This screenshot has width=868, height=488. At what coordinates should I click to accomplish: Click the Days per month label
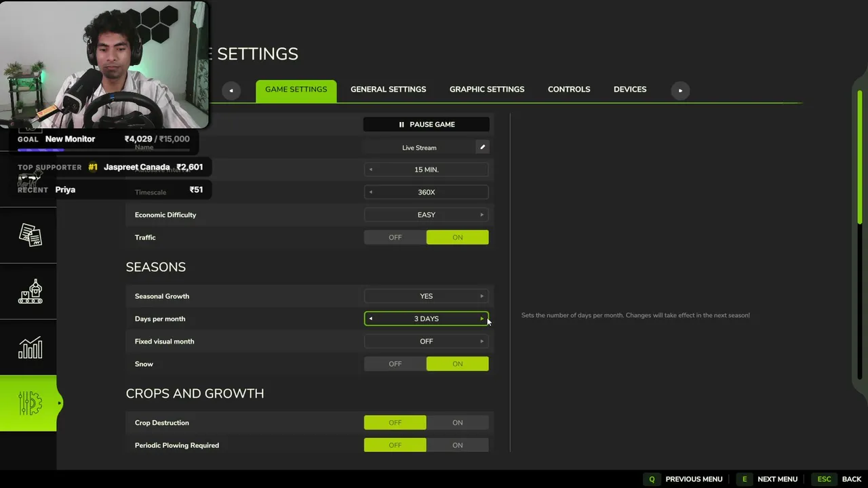tap(160, 319)
